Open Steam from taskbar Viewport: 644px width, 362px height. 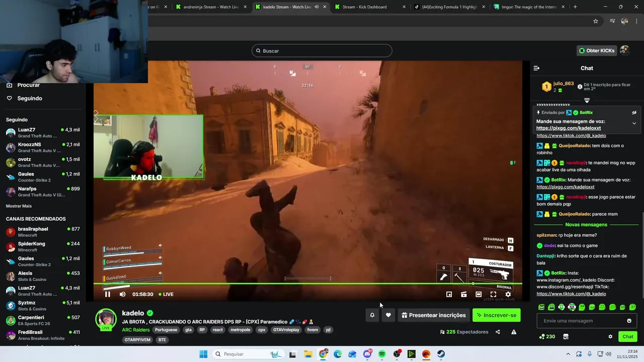tap(441, 354)
